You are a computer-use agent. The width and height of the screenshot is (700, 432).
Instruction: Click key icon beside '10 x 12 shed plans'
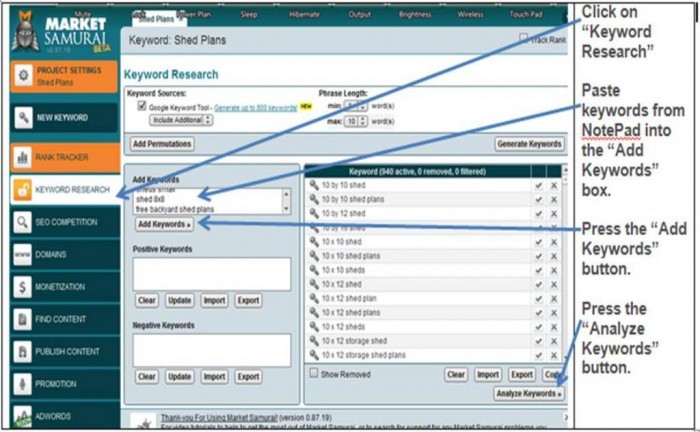pos(314,312)
